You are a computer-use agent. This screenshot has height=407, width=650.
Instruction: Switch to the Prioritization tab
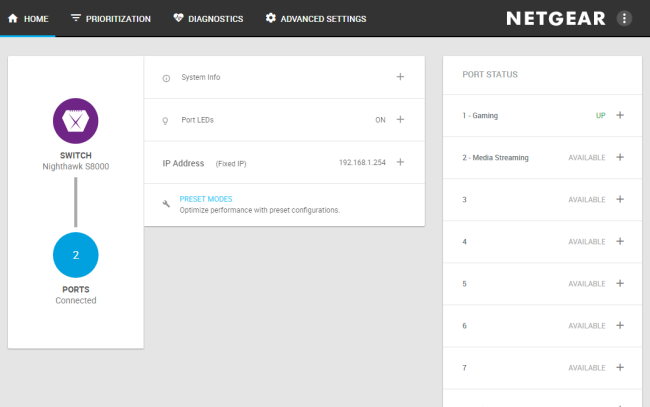click(111, 19)
